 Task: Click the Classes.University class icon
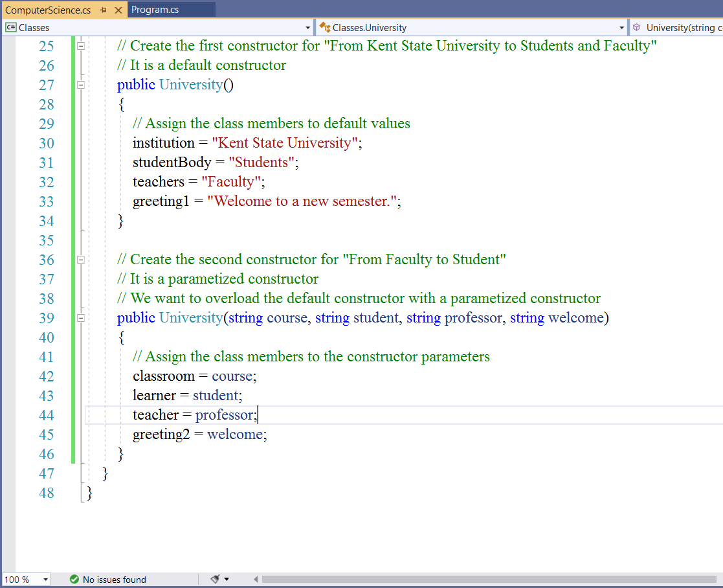pos(325,28)
